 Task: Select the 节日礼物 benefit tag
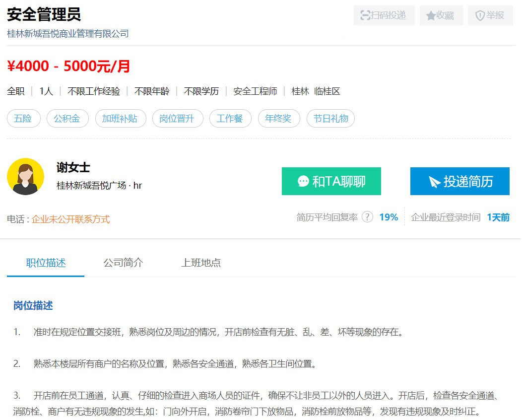(330, 119)
